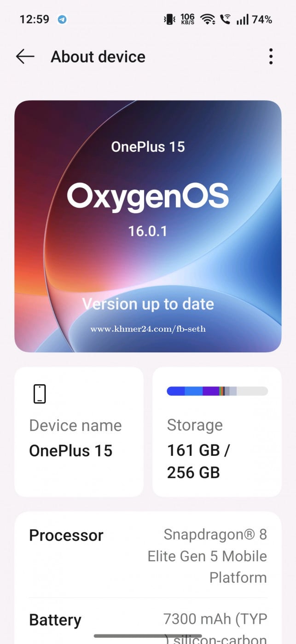Viewport: 296px width, 644px height.
Task: Open the OxygenOS 16.0.1 version banner
Action: (x=148, y=202)
